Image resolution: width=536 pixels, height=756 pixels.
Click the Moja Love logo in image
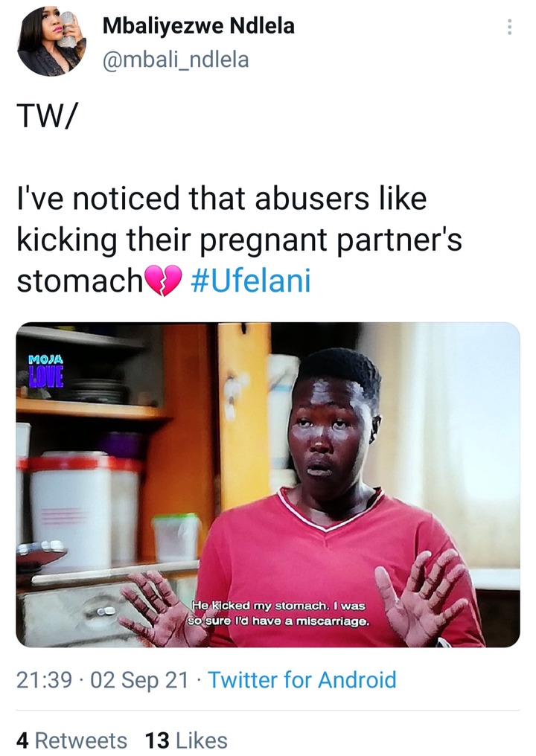(46, 371)
